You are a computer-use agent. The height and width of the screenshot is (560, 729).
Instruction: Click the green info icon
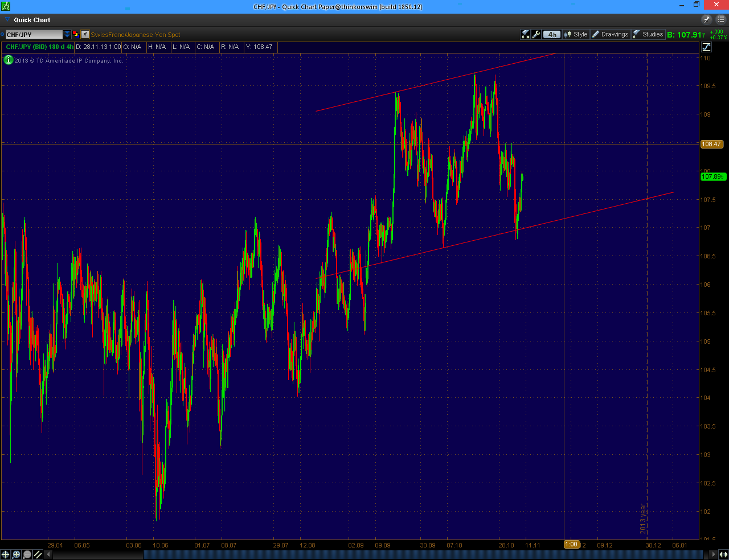coord(8,60)
